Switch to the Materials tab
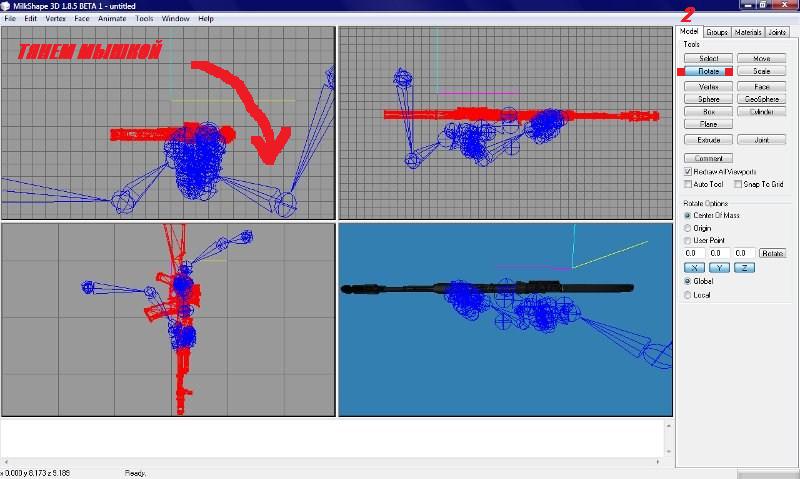The width and height of the screenshot is (800, 479). (747, 32)
